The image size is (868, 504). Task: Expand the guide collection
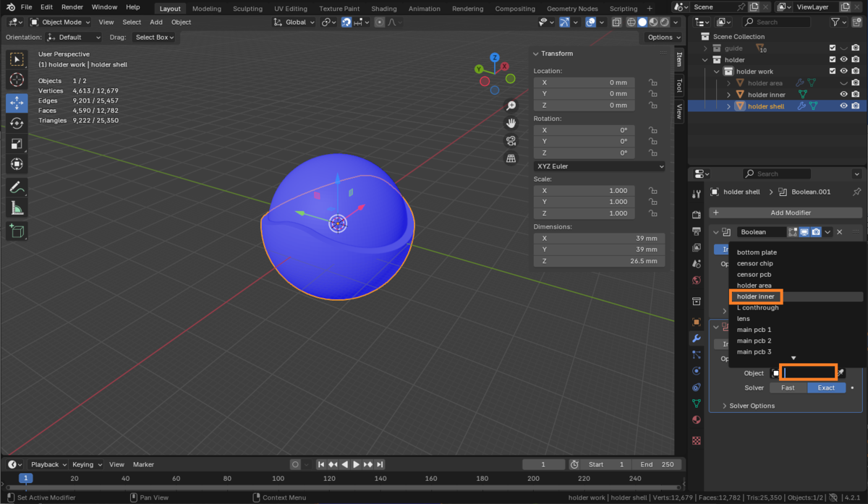pyautogui.click(x=705, y=48)
